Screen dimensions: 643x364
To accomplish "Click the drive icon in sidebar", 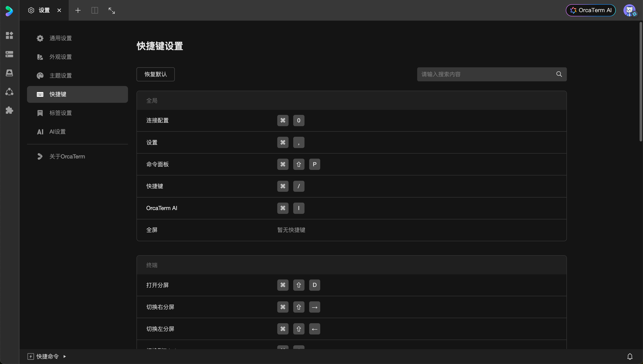I will pyautogui.click(x=9, y=73).
